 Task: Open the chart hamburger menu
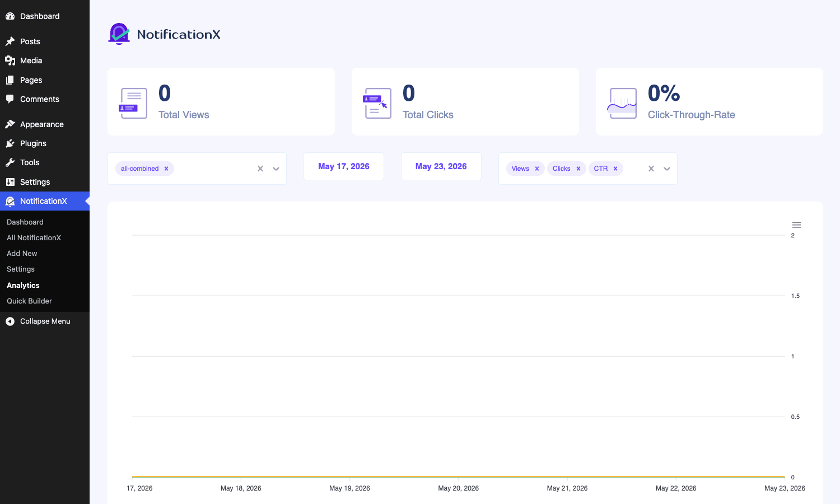[x=796, y=225]
